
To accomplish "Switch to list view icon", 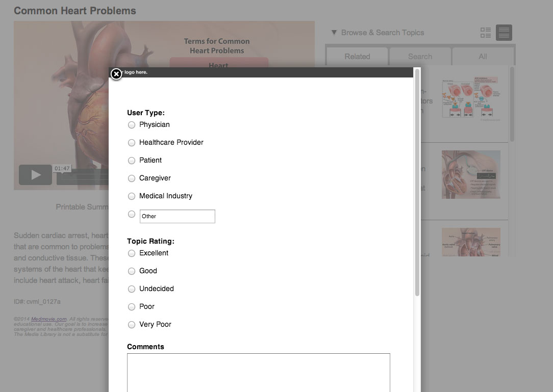I will click(x=504, y=33).
